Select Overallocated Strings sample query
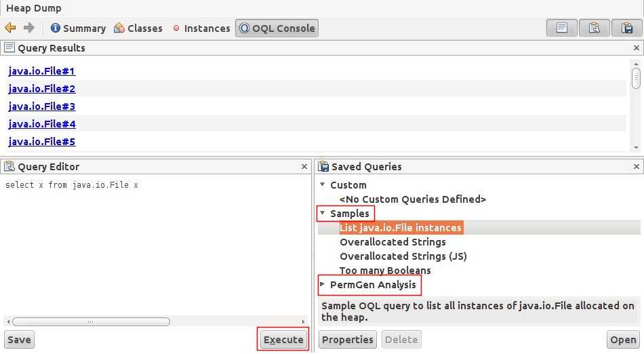Image resolution: width=644 pixels, height=354 pixels. (393, 242)
